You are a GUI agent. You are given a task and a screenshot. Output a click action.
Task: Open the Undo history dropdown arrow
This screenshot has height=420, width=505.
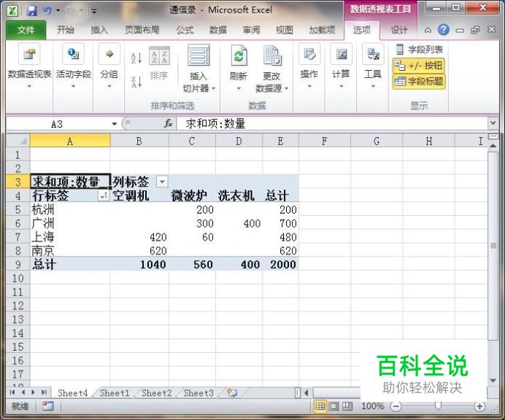pyautogui.click(x=58, y=11)
